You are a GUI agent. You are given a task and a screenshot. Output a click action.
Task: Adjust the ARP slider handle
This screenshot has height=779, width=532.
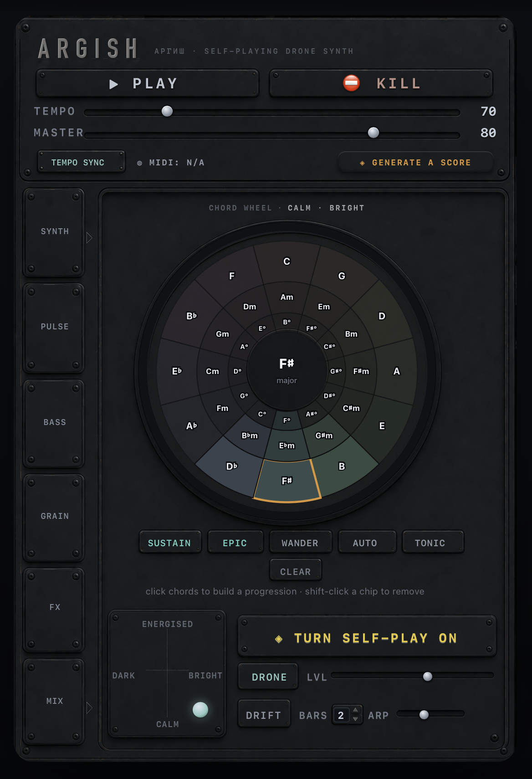point(424,715)
